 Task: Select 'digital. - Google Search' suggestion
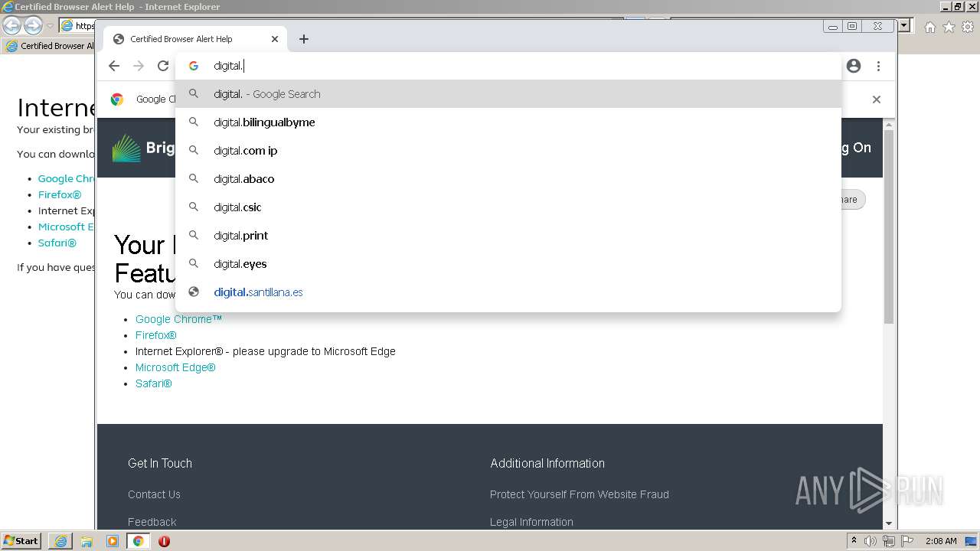click(508, 94)
